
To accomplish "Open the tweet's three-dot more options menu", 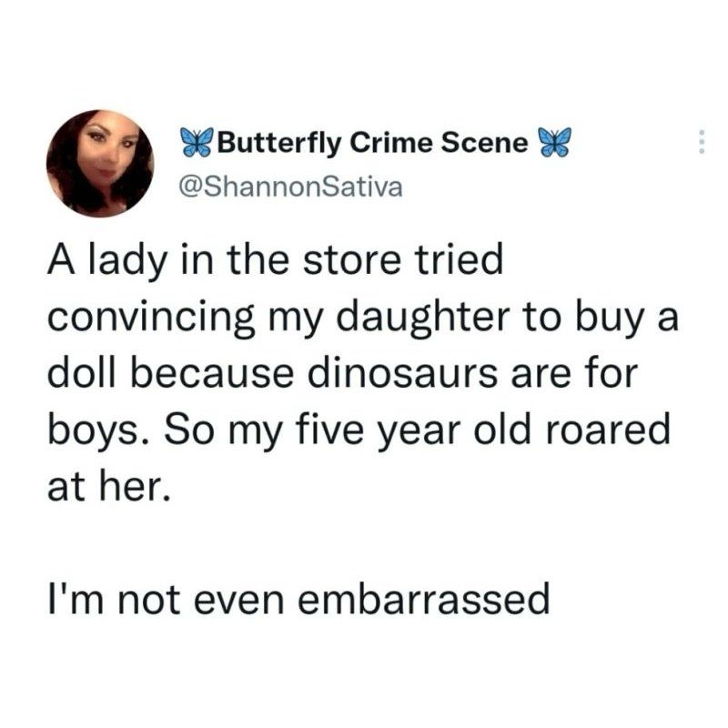I will tap(702, 142).
